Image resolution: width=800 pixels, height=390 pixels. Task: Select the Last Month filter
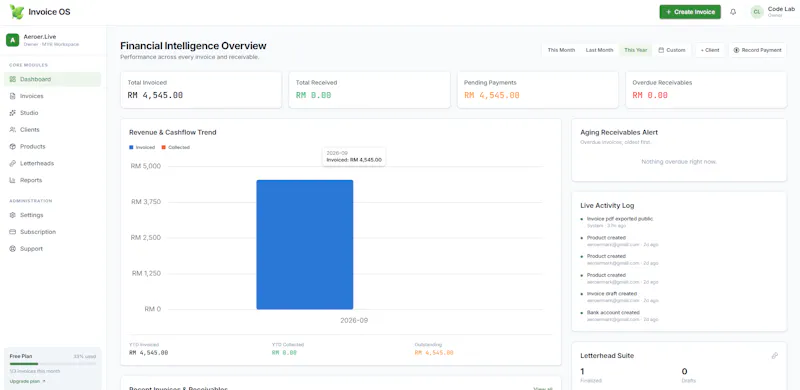pyautogui.click(x=599, y=50)
